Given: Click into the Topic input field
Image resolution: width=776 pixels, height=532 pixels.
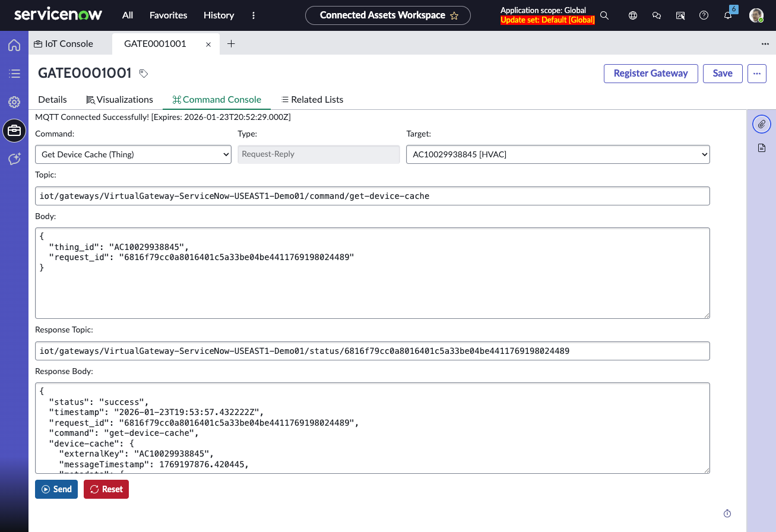Looking at the screenshot, I should point(372,196).
